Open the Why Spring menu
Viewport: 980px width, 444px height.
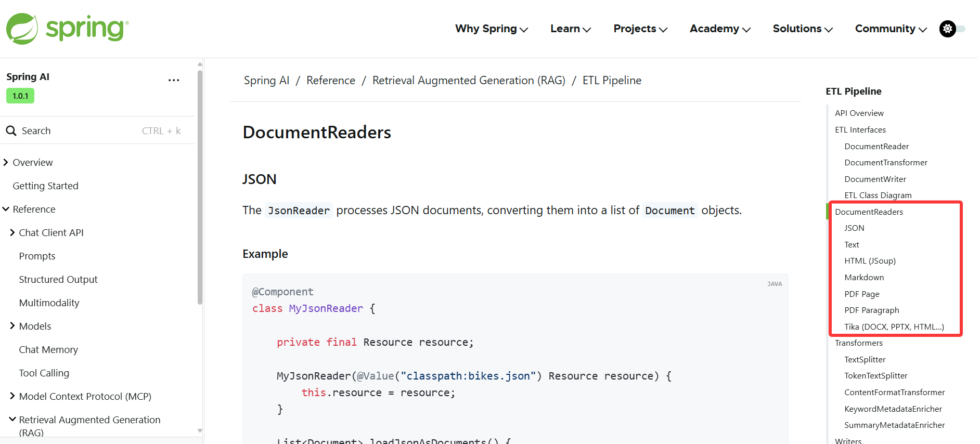(492, 29)
